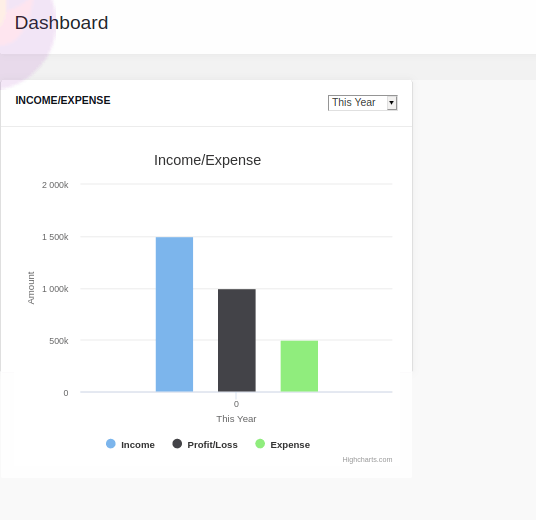Screen dimensions: 536x520
Task: Toggle the Profit/Loss series legend item
Action: click(x=205, y=444)
